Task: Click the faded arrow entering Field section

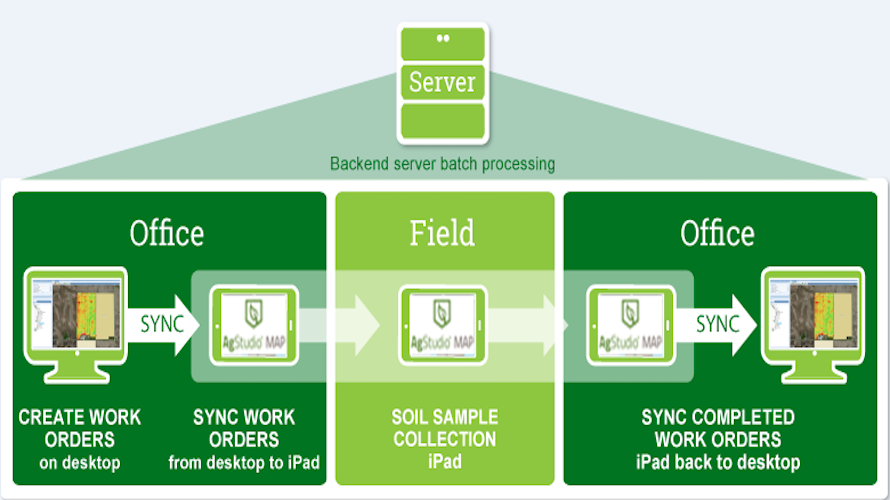Action: [339, 325]
